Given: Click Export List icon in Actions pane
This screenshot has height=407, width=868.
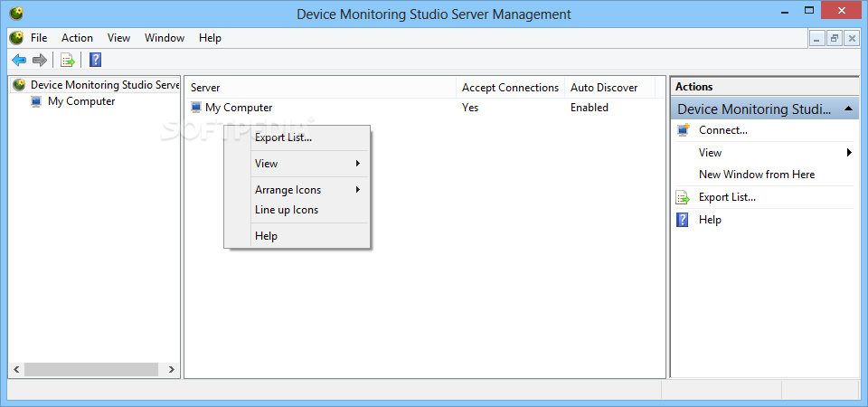Looking at the screenshot, I should (684, 197).
